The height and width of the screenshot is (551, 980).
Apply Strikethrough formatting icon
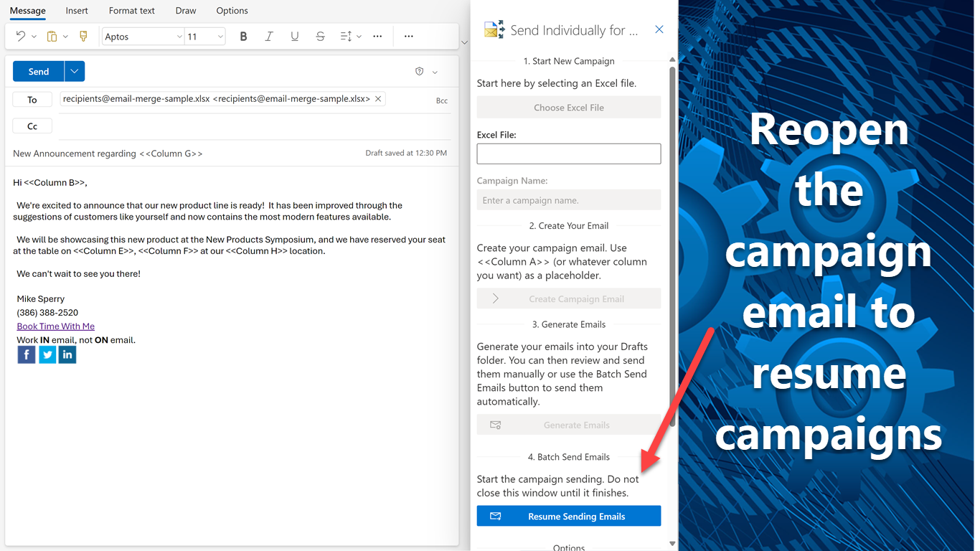click(x=320, y=37)
